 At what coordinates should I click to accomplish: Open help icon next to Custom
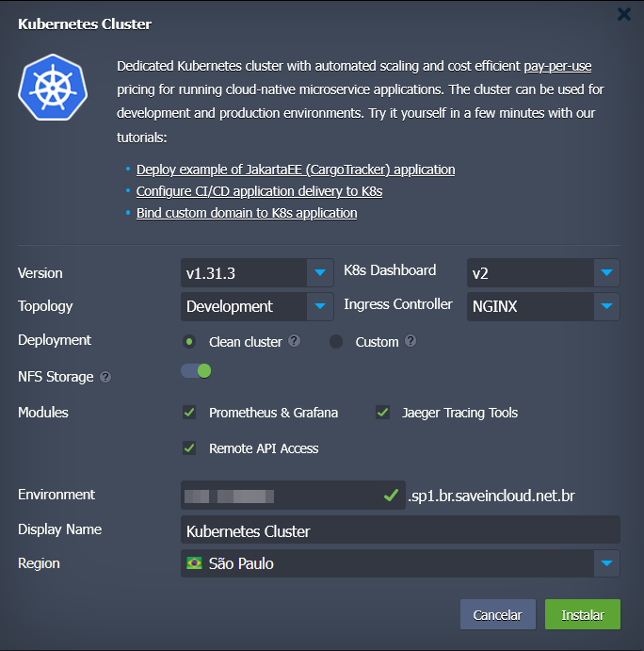(x=411, y=341)
